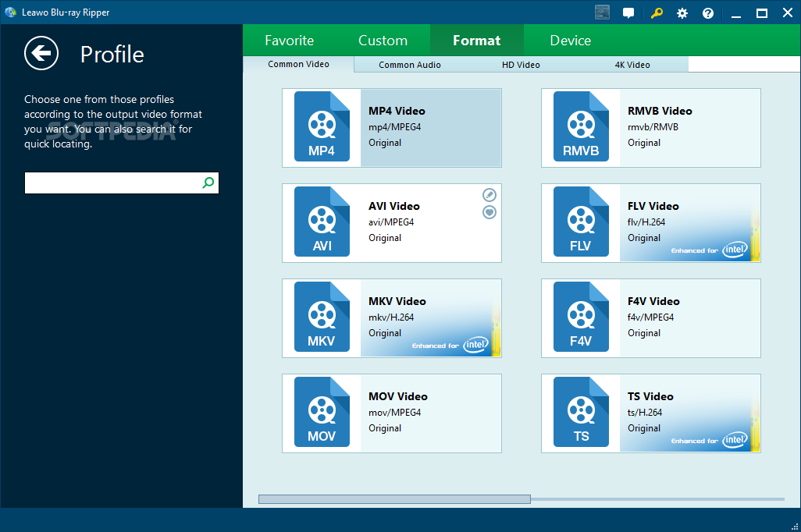Switch to the Custom tab
The image size is (801, 532).
(x=383, y=41)
